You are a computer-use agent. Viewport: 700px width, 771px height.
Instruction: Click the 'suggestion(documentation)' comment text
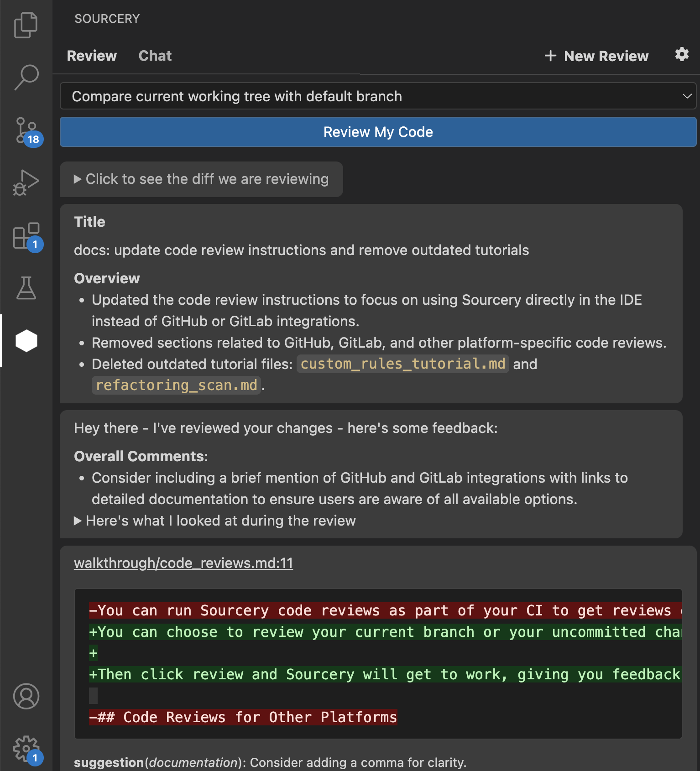[x=270, y=762]
